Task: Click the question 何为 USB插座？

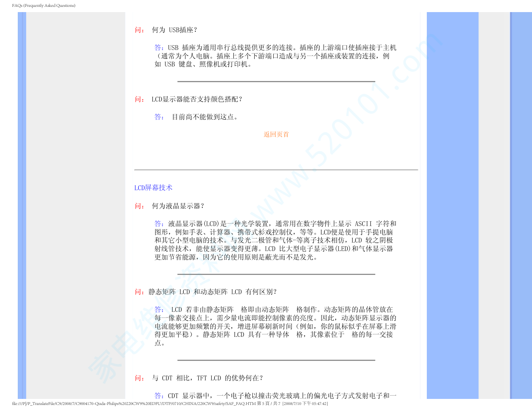Action: (174, 30)
